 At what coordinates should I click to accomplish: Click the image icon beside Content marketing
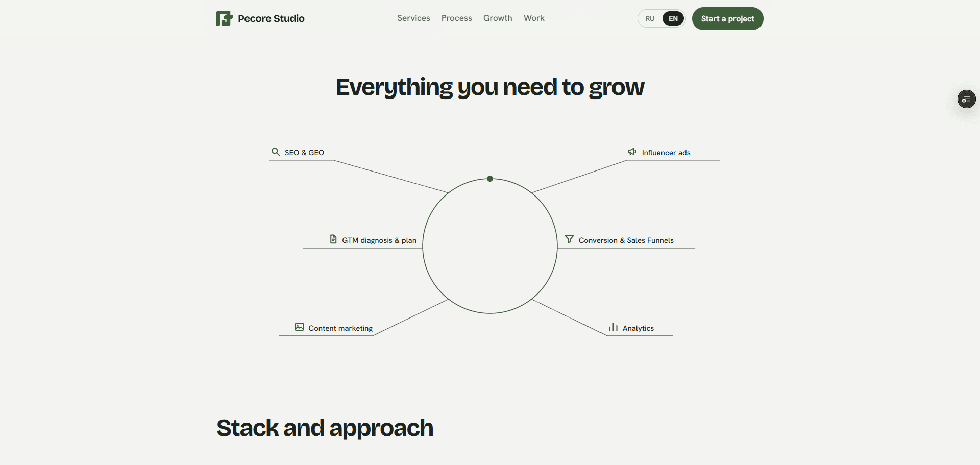(x=299, y=327)
